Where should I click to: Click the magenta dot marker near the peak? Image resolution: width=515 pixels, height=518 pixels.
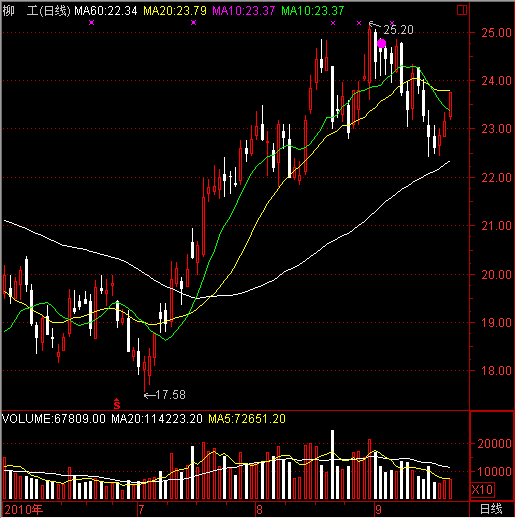pyautogui.click(x=381, y=43)
